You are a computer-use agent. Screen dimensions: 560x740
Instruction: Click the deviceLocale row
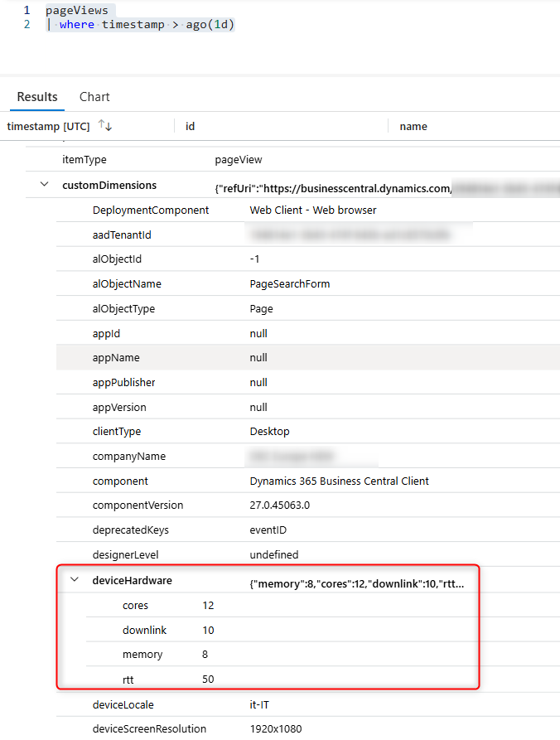tap(123, 705)
